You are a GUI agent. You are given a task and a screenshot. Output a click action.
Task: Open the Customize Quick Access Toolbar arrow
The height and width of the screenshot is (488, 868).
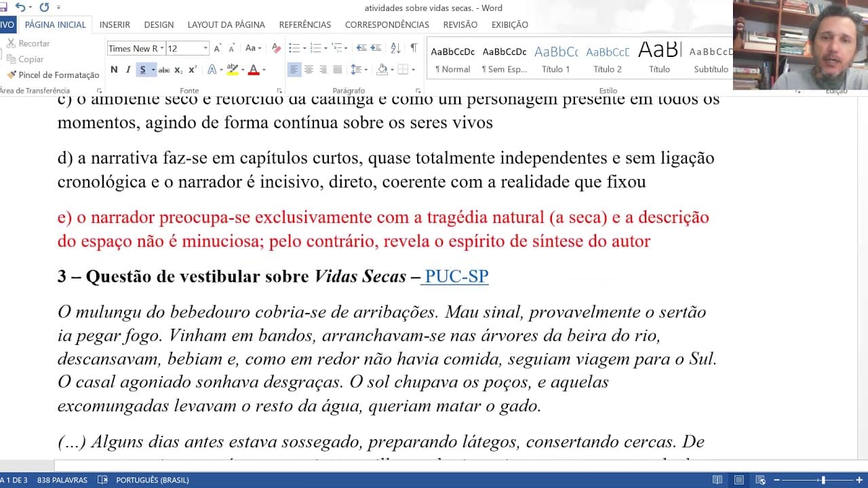[x=58, y=7]
